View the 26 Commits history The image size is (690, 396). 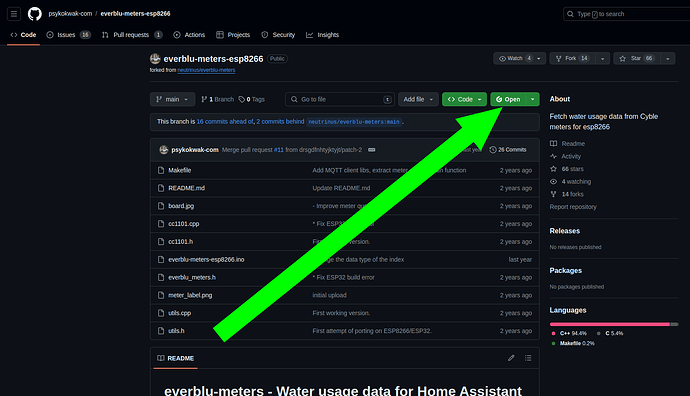pos(508,150)
